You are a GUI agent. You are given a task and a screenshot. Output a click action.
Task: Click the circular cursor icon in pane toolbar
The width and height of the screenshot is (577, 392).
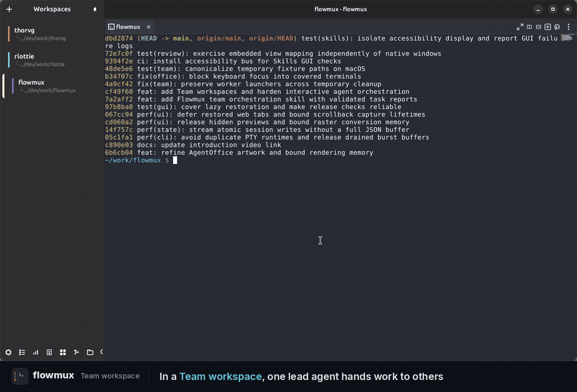point(557,27)
